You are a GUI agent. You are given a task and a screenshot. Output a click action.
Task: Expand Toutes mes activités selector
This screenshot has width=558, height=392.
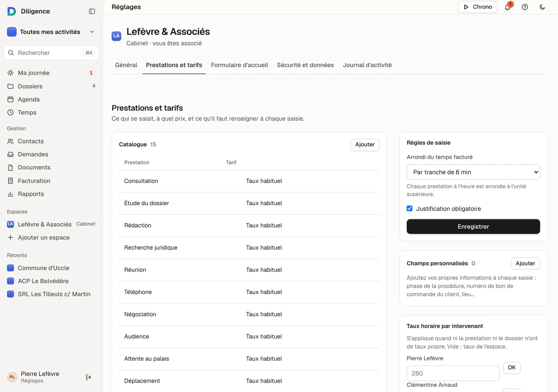point(51,32)
